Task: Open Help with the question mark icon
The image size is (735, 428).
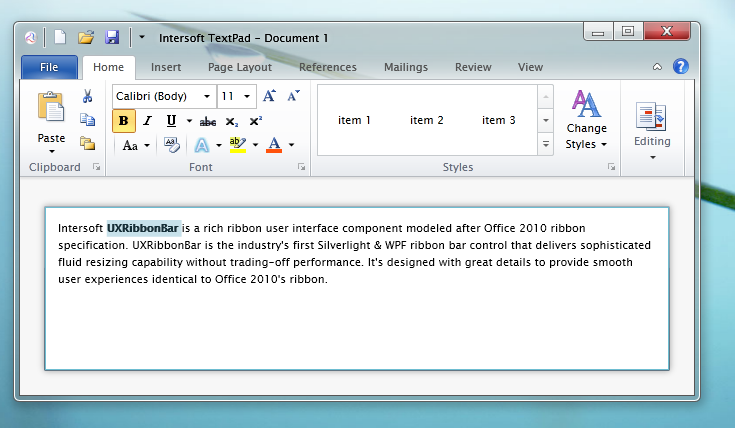Action: tap(681, 67)
